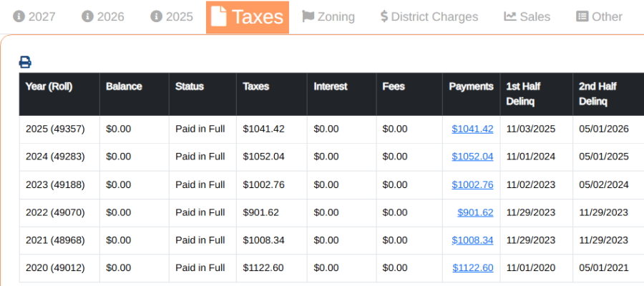Click the 05/01/2021 delinquency date
Image resolution: width=644 pixels, height=286 pixels.
(x=604, y=268)
